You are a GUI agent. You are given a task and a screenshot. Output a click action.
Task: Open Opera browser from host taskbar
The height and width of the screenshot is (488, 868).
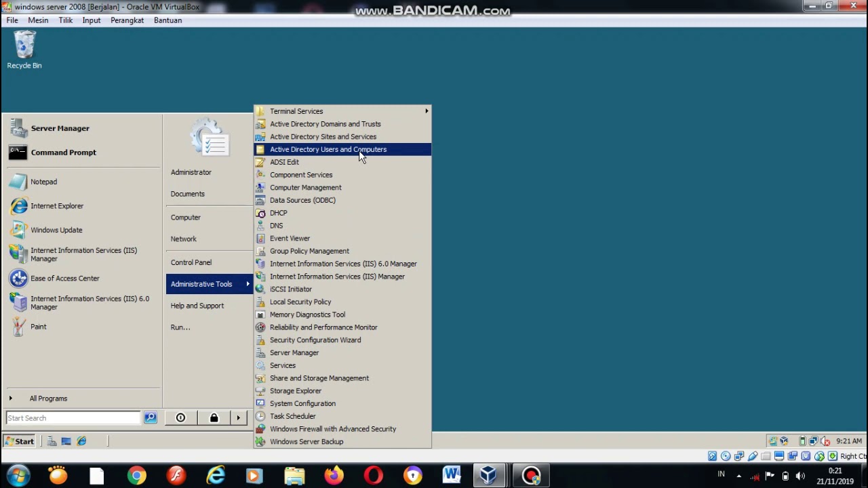pos(373,476)
